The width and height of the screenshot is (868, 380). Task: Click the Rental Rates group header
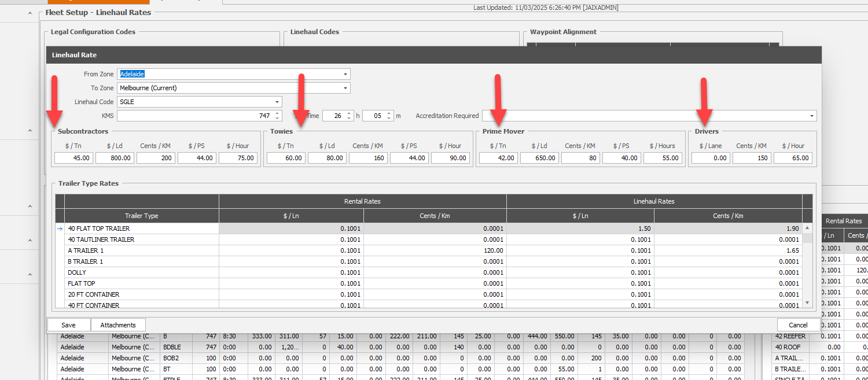(x=362, y=201)
